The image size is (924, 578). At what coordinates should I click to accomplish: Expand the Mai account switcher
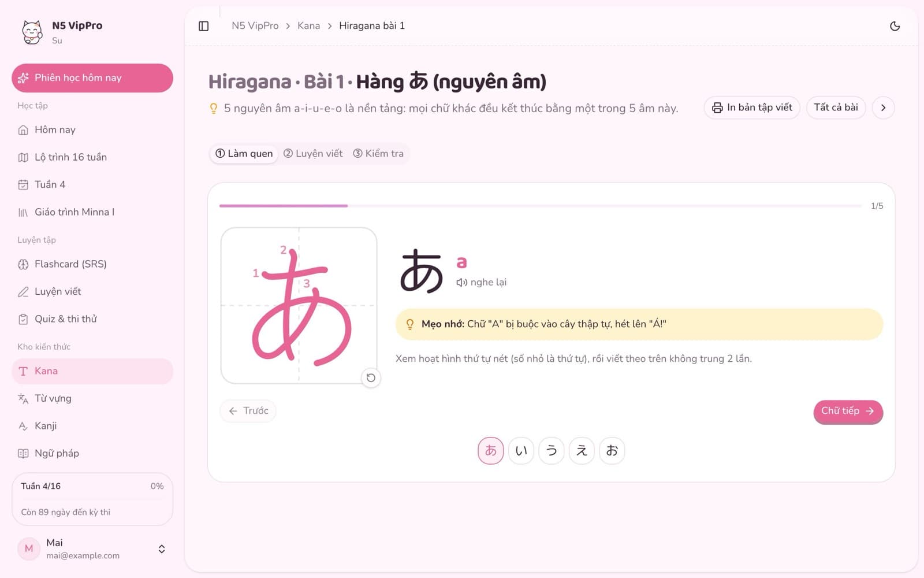click(x=92, y=549)
